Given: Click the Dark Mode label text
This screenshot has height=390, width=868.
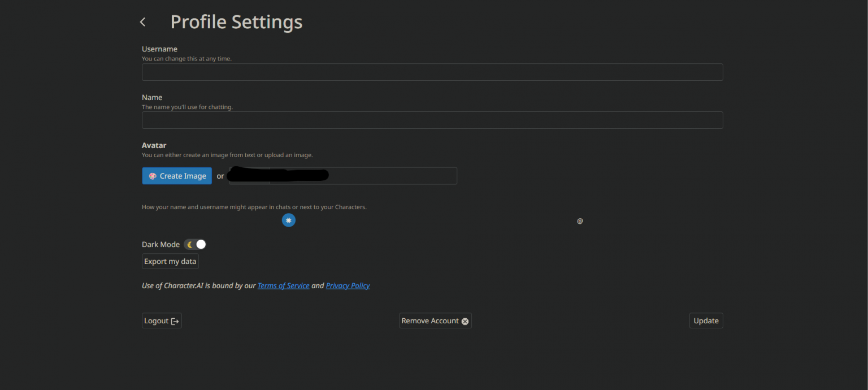Looking at the screenshot, I should click(x=160, y=245).
